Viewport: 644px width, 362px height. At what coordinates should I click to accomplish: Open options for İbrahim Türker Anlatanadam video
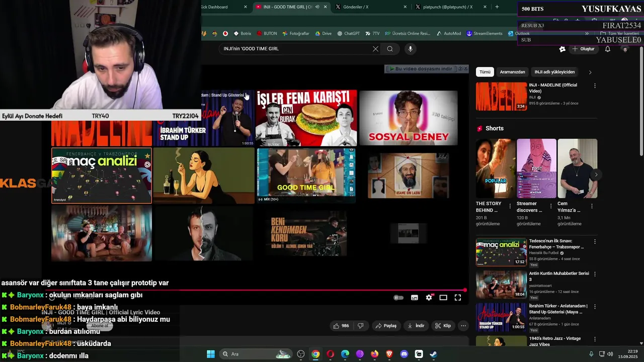tap(595, 307)
